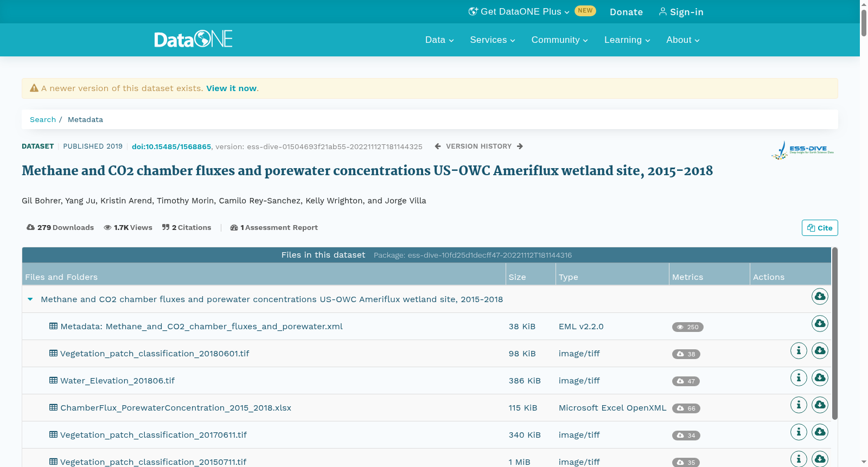Click the NEW badge beside DataONE Plus
Viewport: 868px width, 467px height.
coord(585,11)
